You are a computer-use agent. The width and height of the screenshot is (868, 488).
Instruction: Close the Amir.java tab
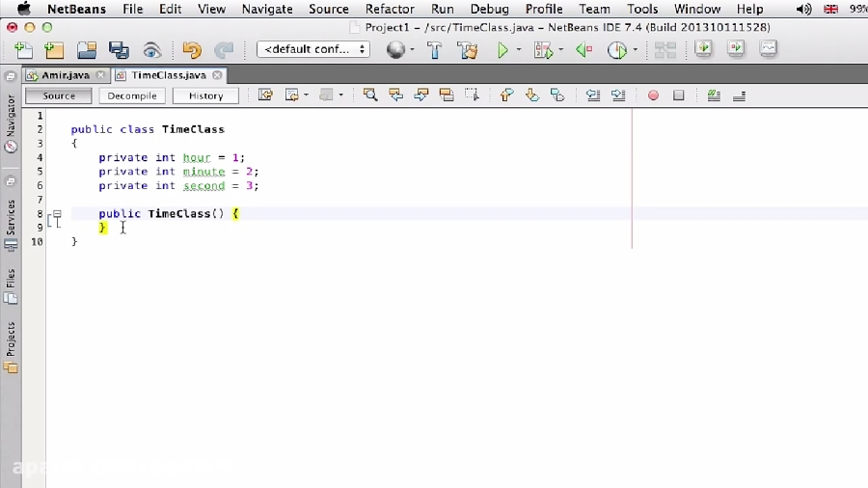[100, 74]
